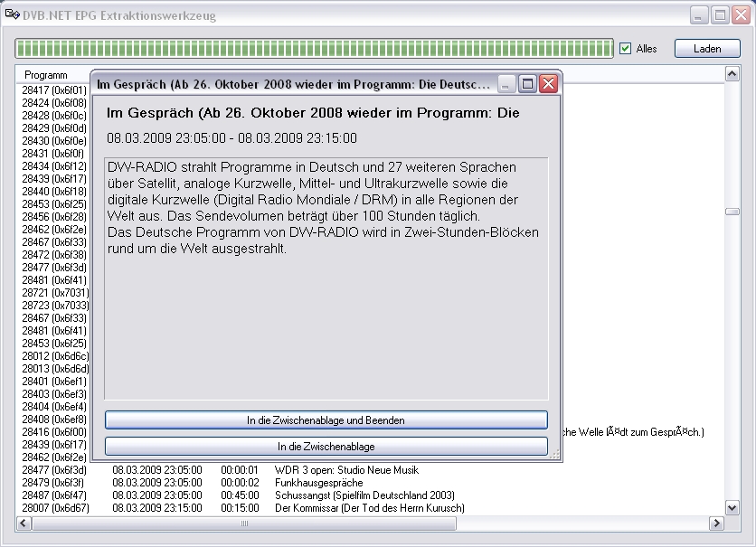
Task: Minimize the Im Gespräch detail dialog
Action: pyautogui.click(x=508, y=84)
